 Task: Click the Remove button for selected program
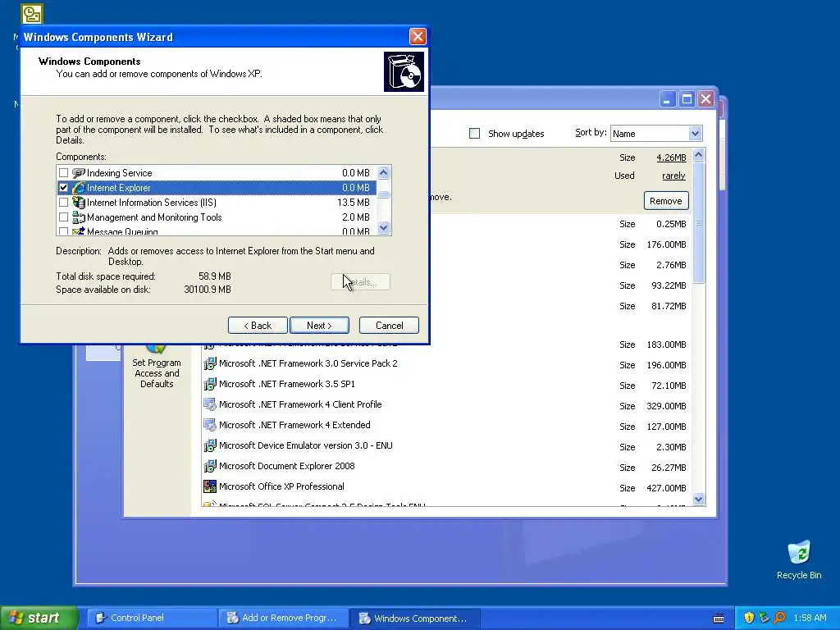click(666, 201)
